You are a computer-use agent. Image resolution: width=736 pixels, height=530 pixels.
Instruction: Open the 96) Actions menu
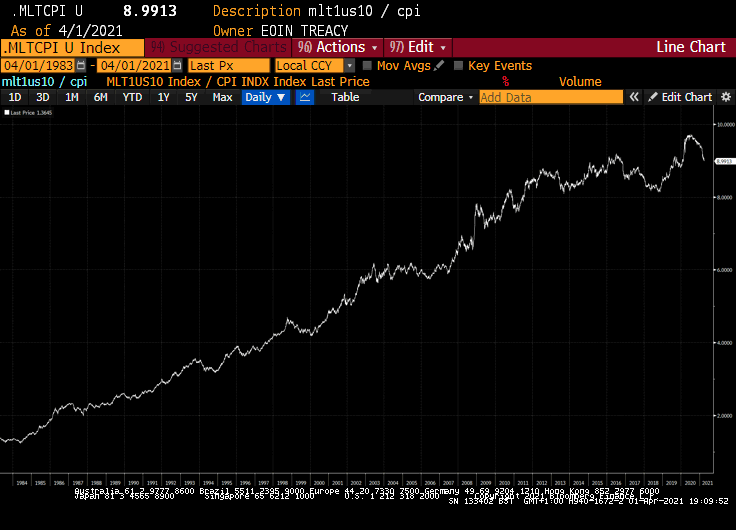tap(337, 47)
